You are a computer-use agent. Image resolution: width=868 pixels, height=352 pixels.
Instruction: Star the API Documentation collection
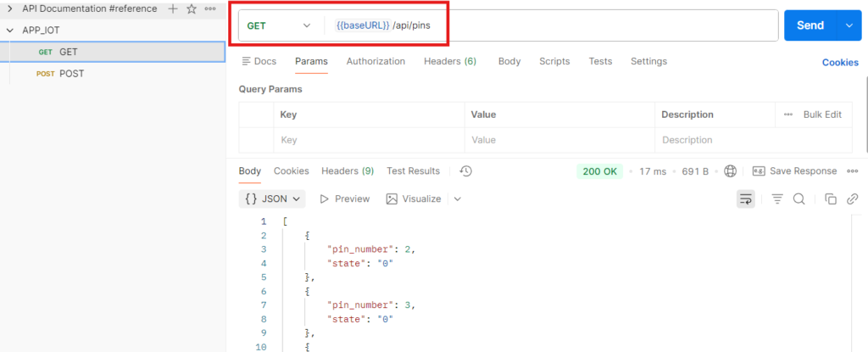pyautogui.click(x=192, y=8)
